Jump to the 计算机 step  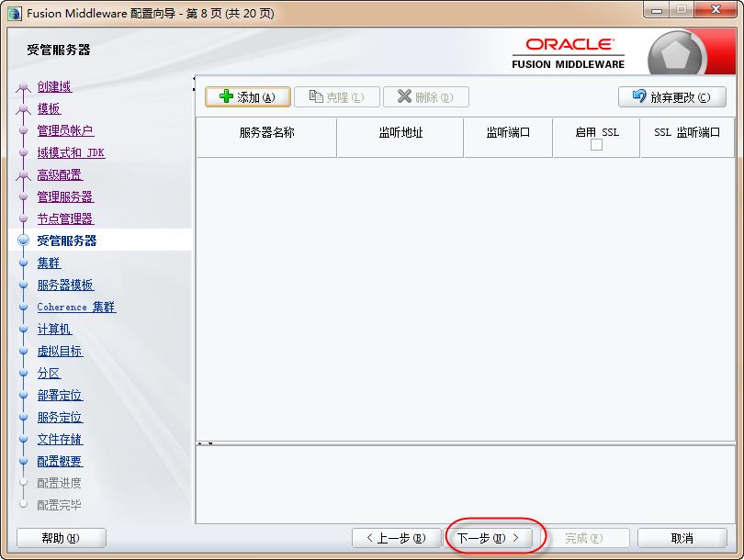(54, 329)
